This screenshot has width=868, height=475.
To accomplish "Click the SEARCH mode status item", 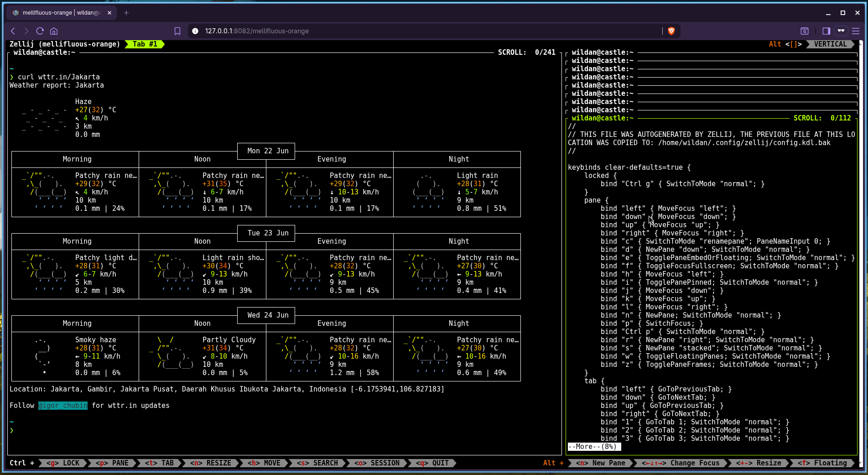I will pos(317,463).
